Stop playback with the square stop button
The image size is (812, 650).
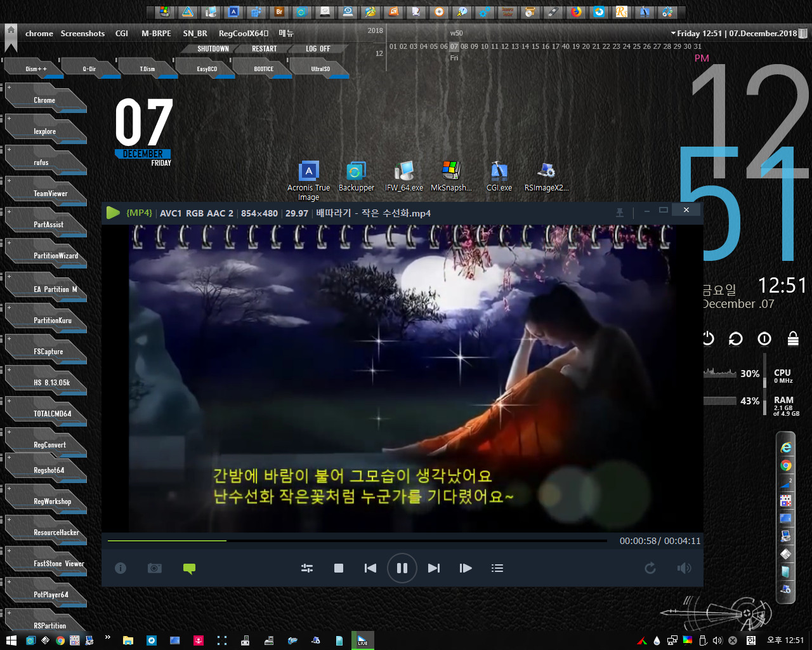click(339, 568)
